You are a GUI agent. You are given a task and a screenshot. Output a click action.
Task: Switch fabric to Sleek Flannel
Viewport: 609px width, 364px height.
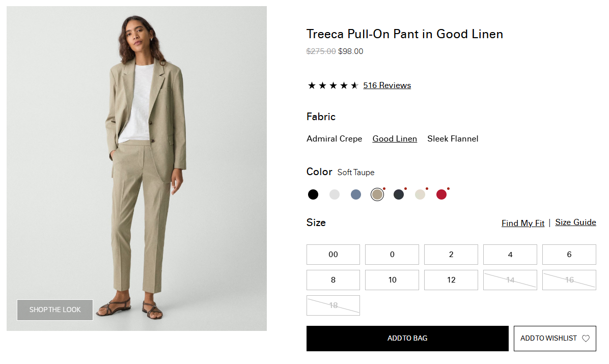pyautogui.click(x=453, y=139)
